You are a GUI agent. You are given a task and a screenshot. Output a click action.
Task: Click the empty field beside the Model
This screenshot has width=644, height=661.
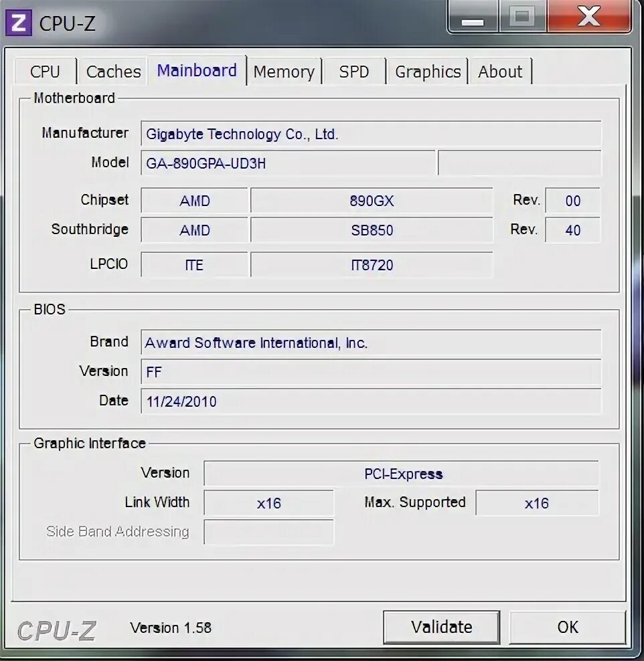[x=519, y=163]
